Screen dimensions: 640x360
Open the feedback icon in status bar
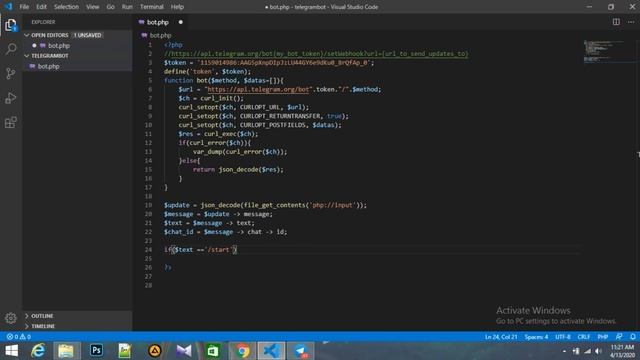(x=619, y=337)
